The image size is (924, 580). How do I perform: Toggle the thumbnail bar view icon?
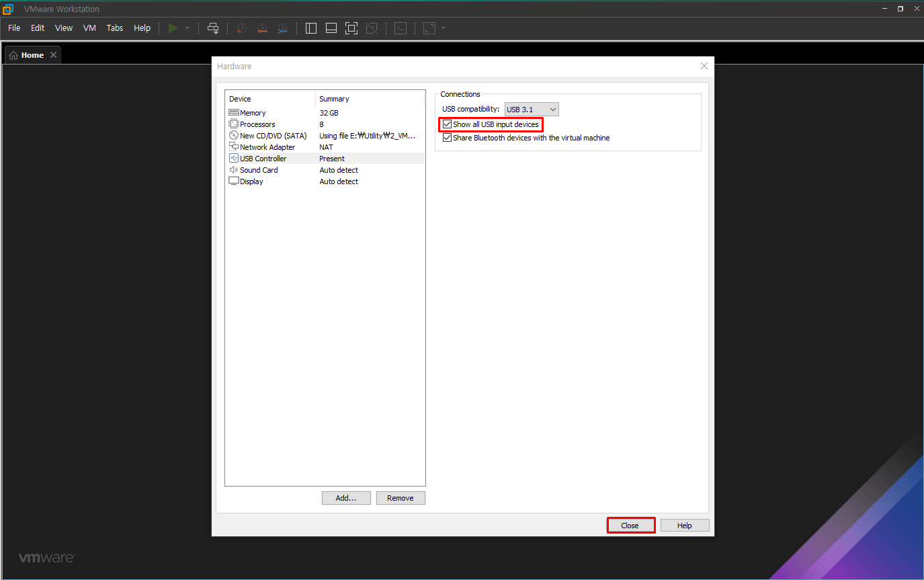click(331, 28)
